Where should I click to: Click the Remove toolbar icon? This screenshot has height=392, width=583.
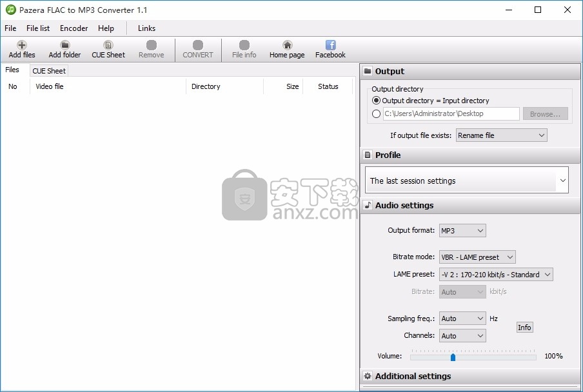tap(152, 45)
